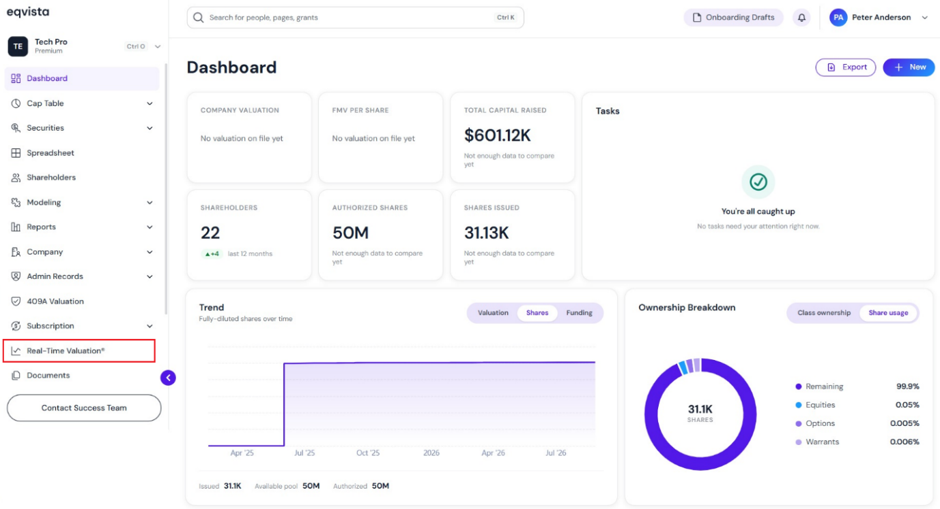Click the Modeling sidebar icon
Viewport: 940px width, 509px height.
(x=16, y=202)
